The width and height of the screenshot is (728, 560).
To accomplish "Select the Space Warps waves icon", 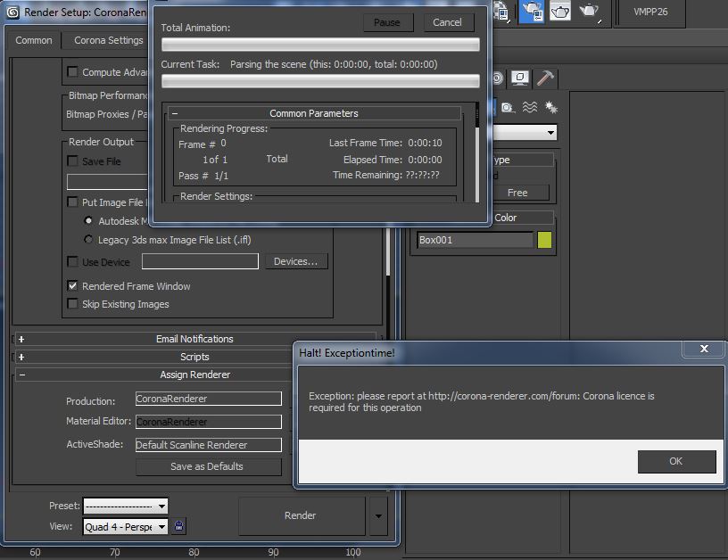I will click(530, 107).
